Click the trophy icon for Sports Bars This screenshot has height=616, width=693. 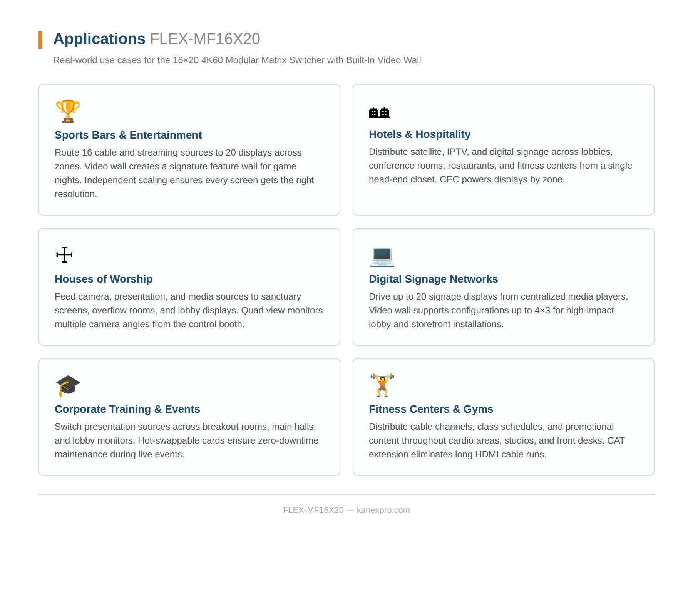pos(68,111)
